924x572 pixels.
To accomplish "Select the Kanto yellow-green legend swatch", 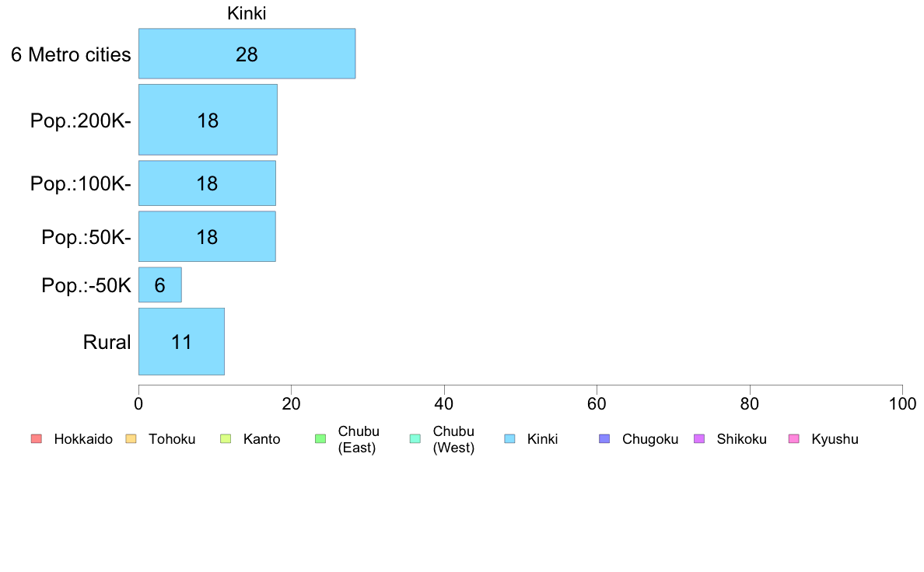I will [226, 439].
